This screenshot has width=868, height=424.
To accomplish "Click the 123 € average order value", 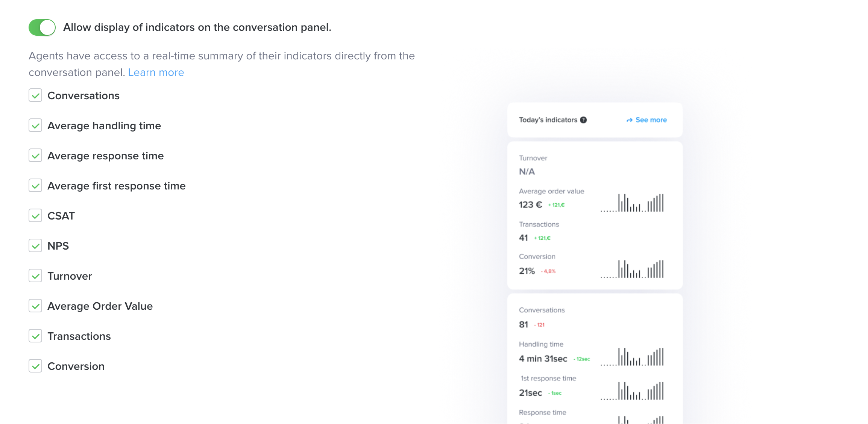I will tap(531, 205).
